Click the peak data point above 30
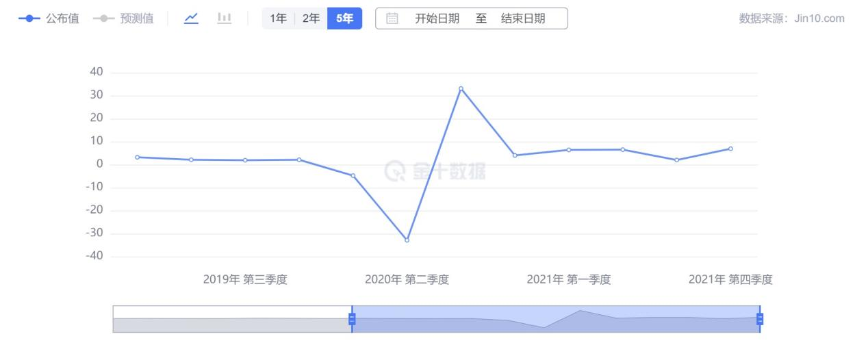The height and width of the screenshot is (343, 868). pos(461,88)
